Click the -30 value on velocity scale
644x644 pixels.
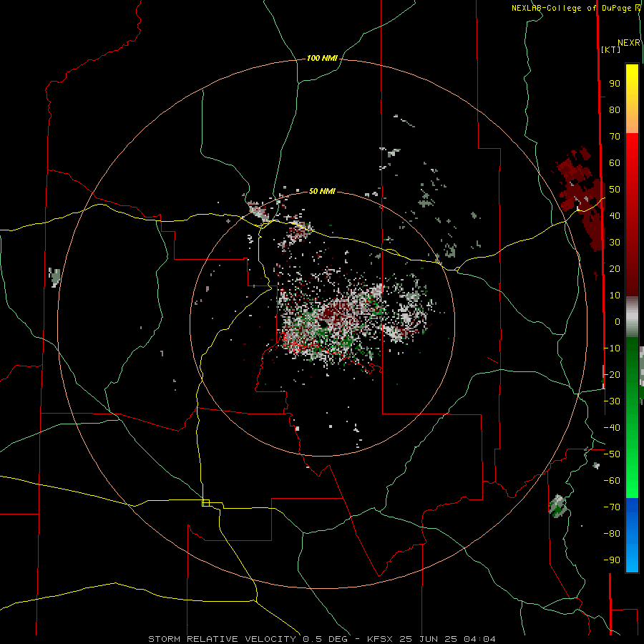[612, 401]
